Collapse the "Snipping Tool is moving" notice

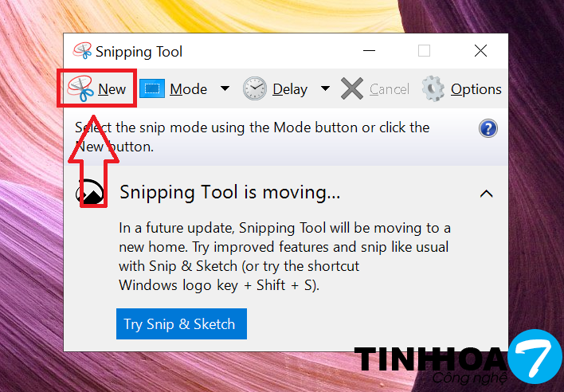tap(486, 194)
